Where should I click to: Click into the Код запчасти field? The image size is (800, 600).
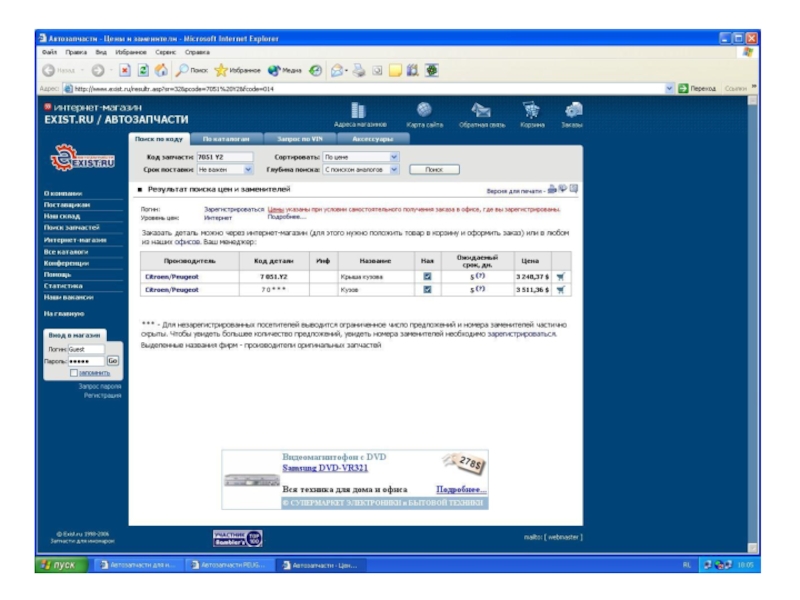[x=225, y=157]
